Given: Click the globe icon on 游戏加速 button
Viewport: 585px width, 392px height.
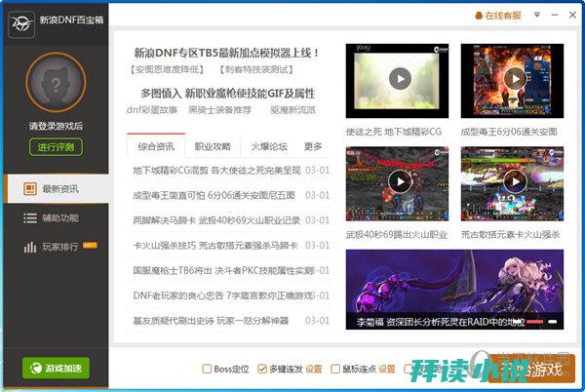Looking at the screenshot, I should point(36,369).
